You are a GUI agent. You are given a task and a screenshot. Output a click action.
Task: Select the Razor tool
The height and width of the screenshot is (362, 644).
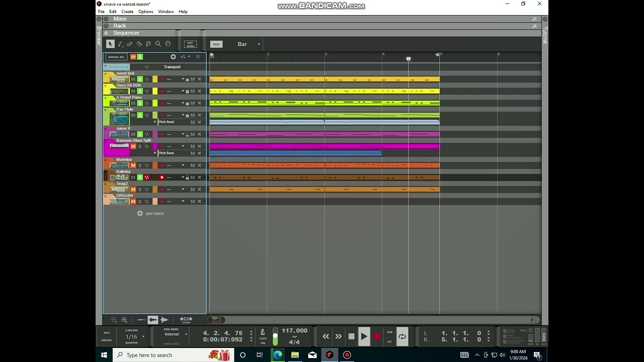click(x=139, y=44)
